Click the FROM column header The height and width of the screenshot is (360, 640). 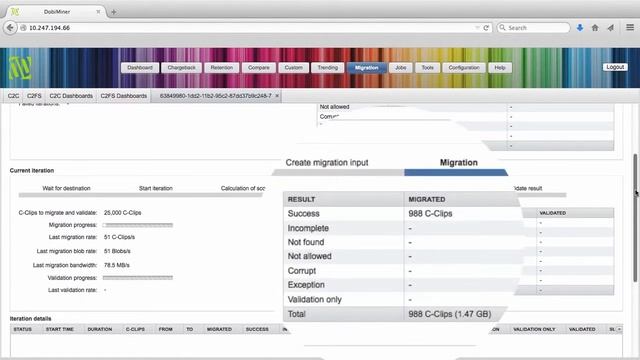click(x=165, y=329)
